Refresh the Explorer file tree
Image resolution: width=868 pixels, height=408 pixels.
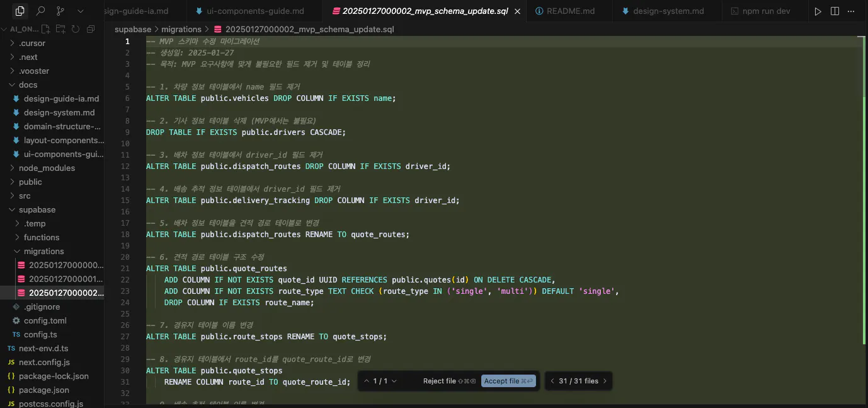pos(76,29)
